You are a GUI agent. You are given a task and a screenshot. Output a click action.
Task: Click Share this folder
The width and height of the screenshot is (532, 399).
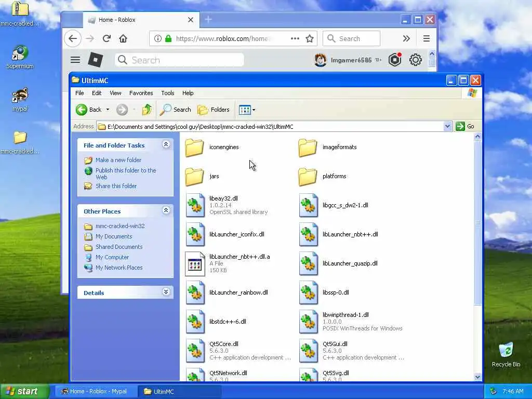pos(116,187)
